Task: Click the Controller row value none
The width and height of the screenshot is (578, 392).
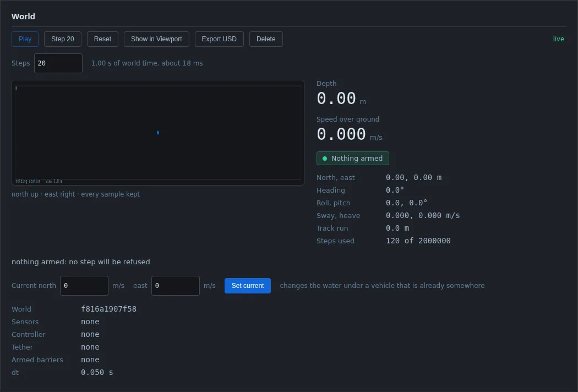Action: [x=90, y=335]
